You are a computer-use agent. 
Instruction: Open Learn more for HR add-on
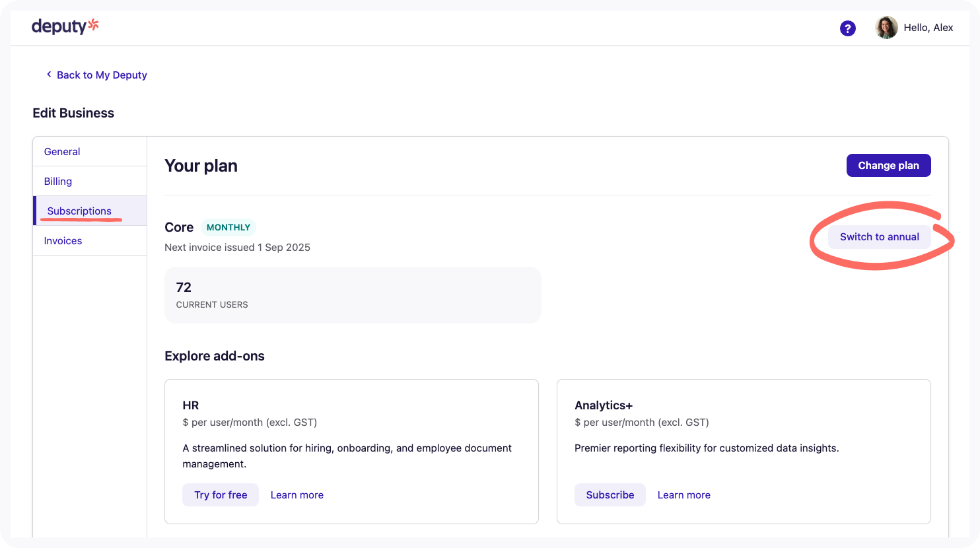[297, 495]
